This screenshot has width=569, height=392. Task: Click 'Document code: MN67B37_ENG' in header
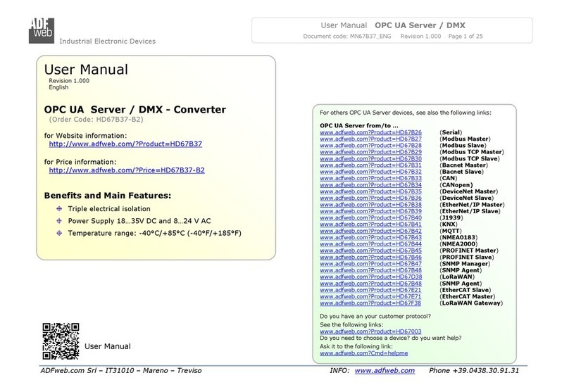pyautogui.click(x=347, y=37)
